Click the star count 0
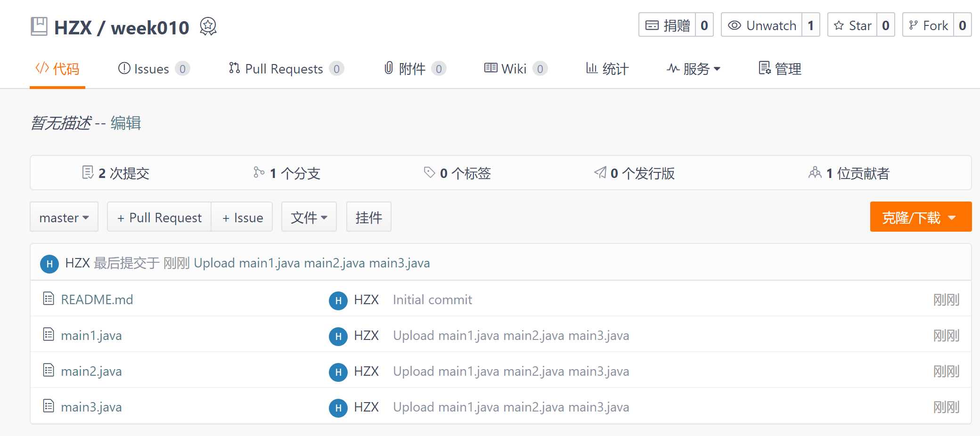This screenshot has width=980, height=436. pyautogui.click(x=886, y=25)
